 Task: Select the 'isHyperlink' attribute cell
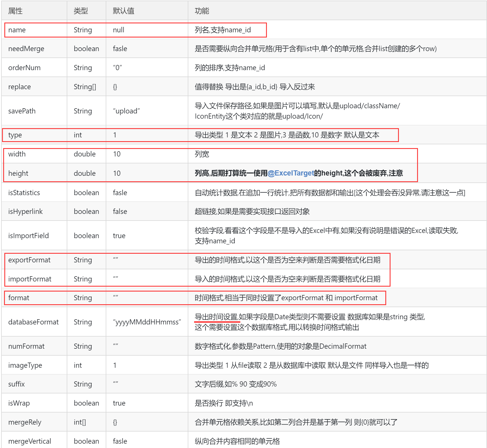(34, 211)
